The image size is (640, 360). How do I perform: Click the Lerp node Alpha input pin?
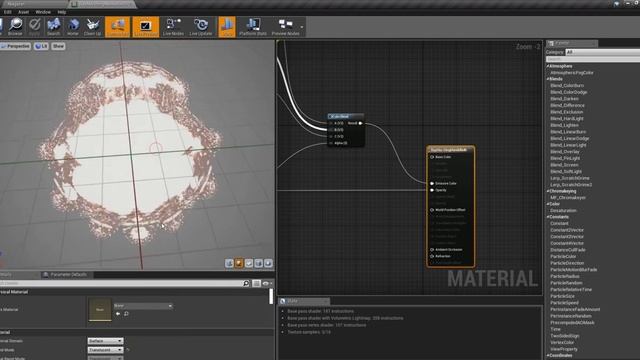[331, 143]
